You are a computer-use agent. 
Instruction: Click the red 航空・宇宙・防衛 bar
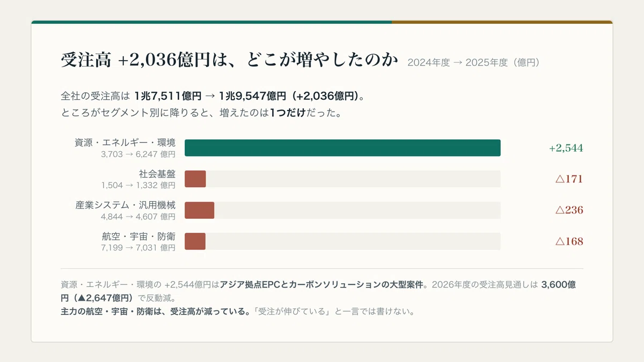(x=195, y=241)
